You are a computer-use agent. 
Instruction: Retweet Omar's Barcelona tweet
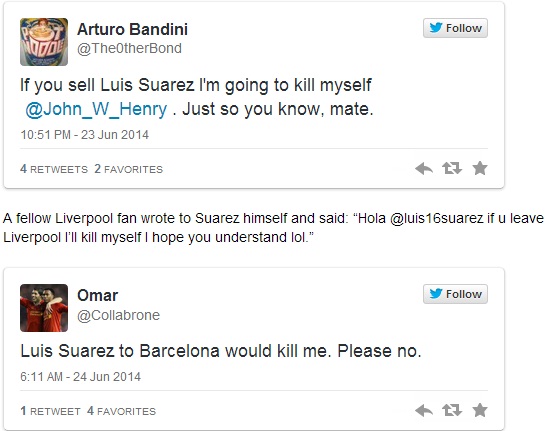click(x=452, y=410)
